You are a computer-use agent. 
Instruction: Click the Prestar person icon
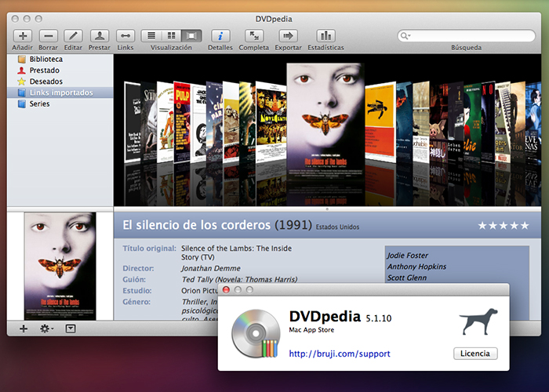click(x=100, y=36)
